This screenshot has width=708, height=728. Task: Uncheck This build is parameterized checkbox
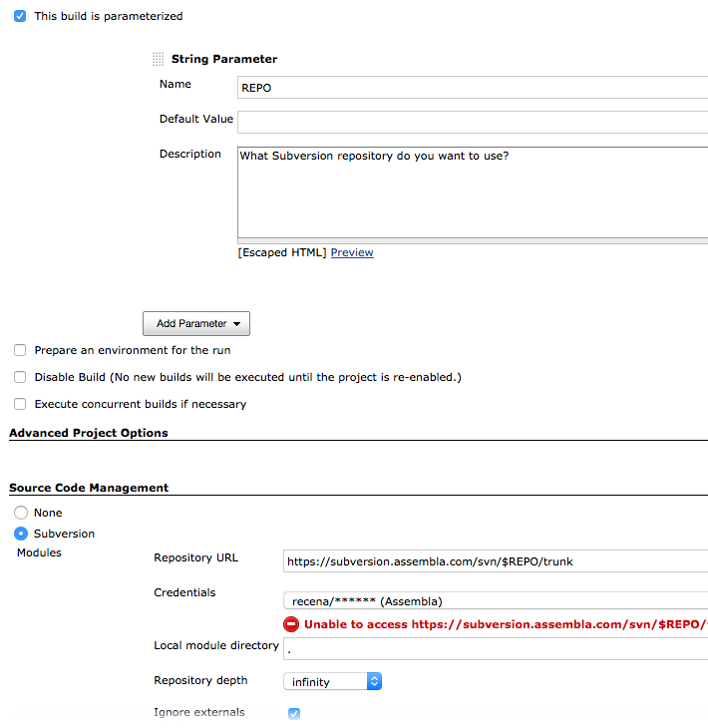click(x=20, y=16)
